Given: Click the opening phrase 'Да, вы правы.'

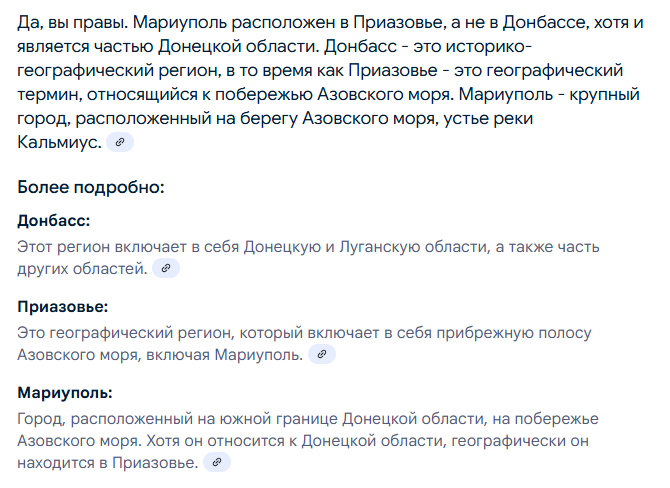Looking at the screenshot, I should (x=73, y=22).
